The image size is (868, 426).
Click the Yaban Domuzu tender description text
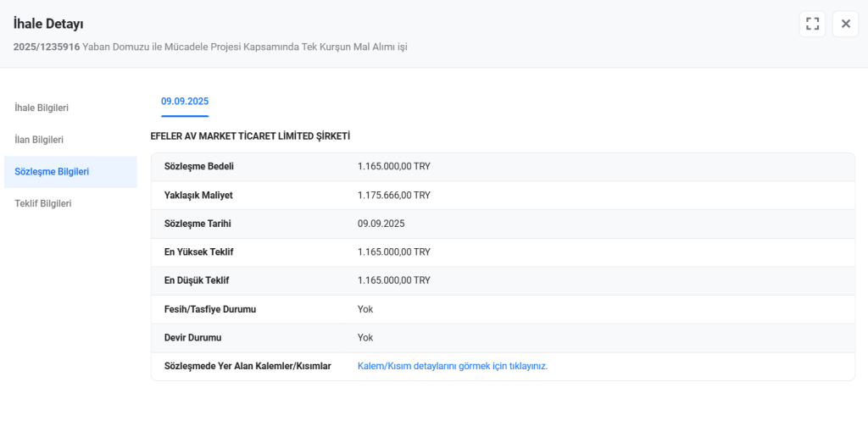245,47
